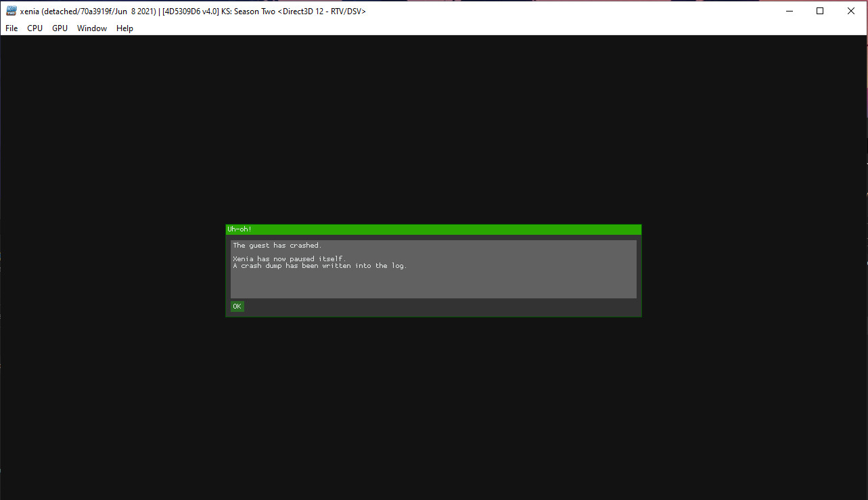The height and width of the screenshot is (500, 868).
Task: Open the GPU menu
Action: coord(59,28)
